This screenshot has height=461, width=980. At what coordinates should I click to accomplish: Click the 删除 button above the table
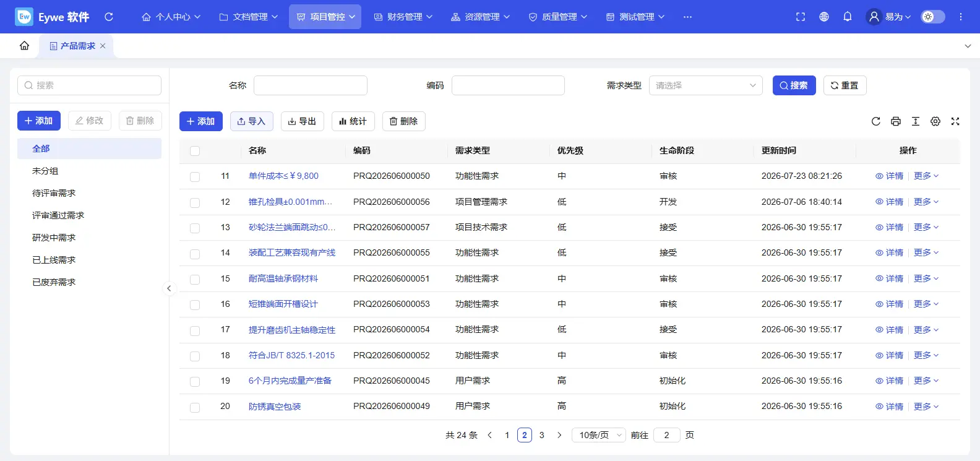click(x=404, y=121)
